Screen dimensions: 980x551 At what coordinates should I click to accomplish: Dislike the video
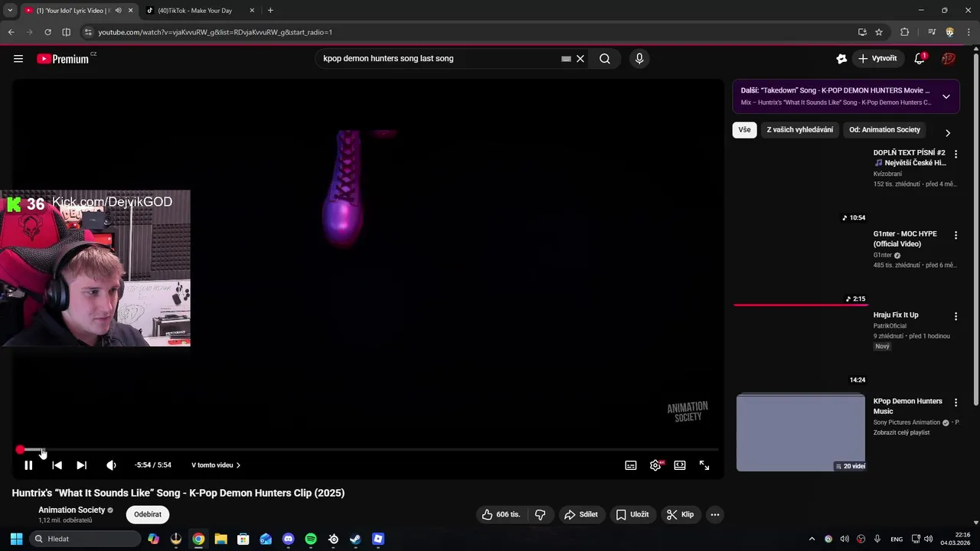click(540, 515)
